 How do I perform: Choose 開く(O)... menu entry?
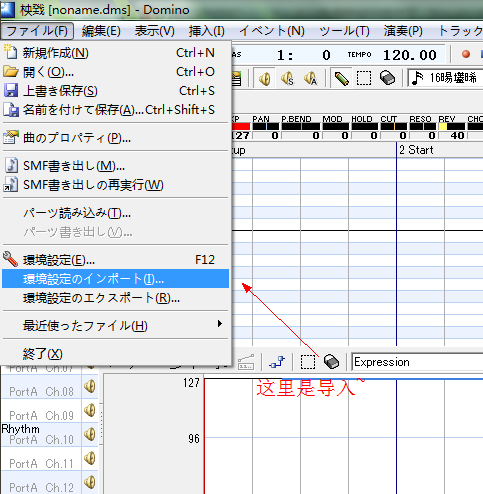click(x=115, y=72)
